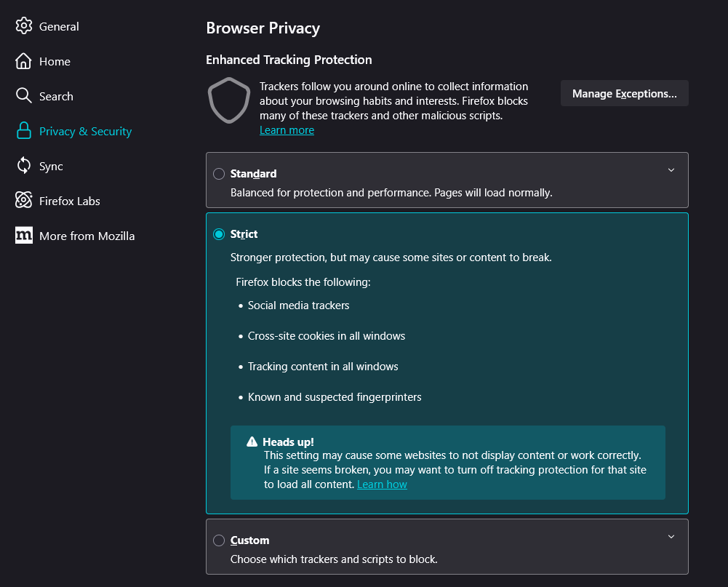
Task: Expand the Custom option chevron
Action: pyautogui.click(x=671, y=536)
